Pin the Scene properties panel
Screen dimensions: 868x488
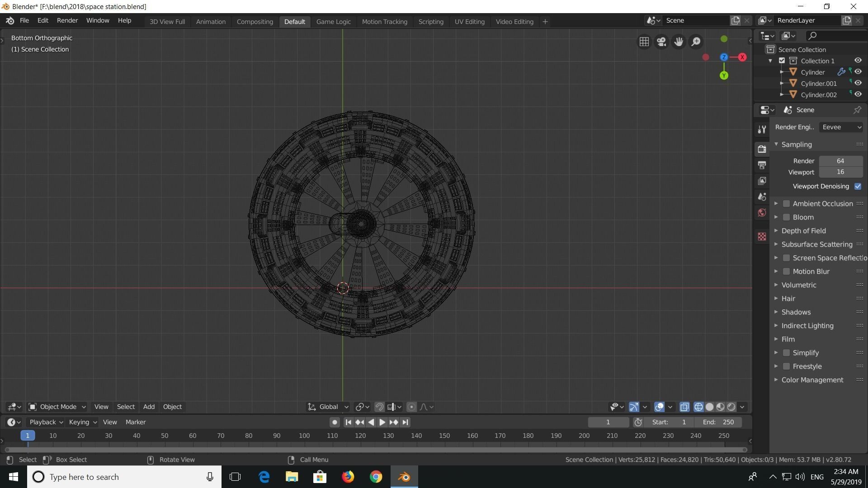click(857, 110)
